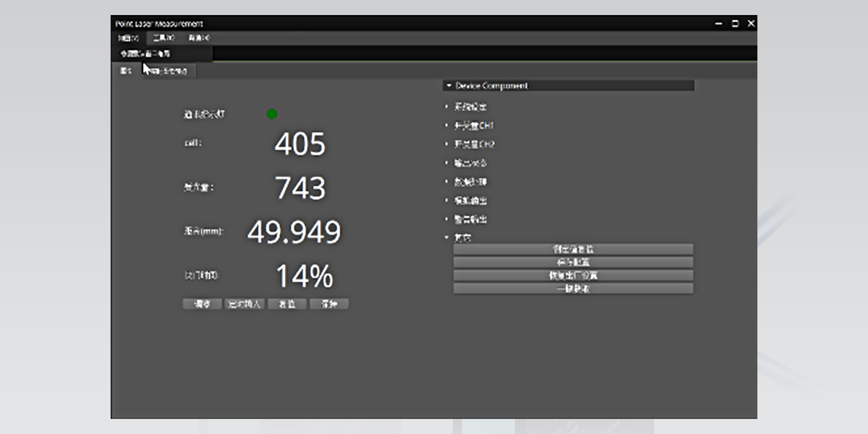Switch to the first tab on the left

coord(126,71)
